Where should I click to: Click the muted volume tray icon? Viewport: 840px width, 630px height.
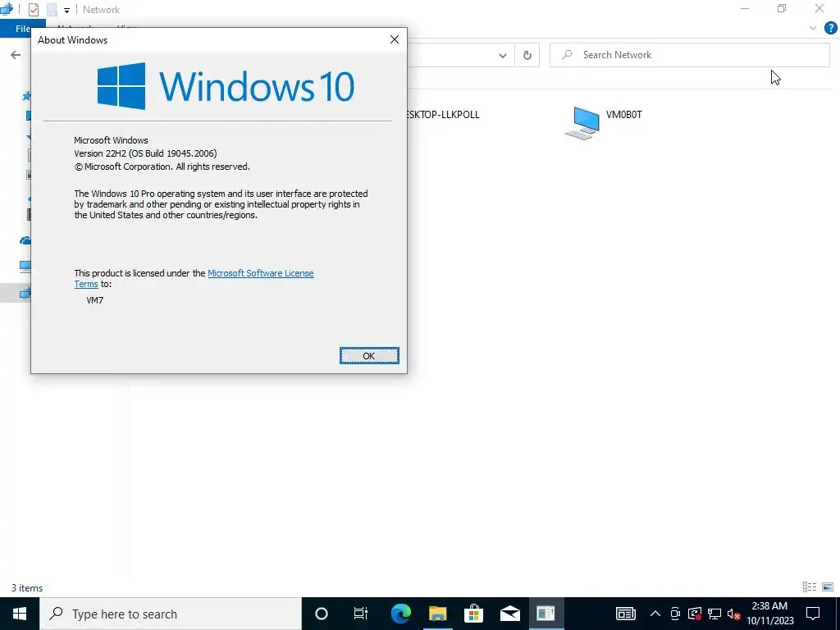coord(734,614)
